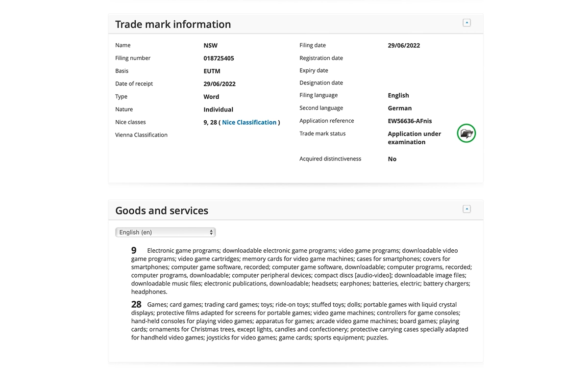Viewport: 588px width, 368px height.
Task: Open the English (en) language dropdown
Action: pyautogui.click(x=166, y=232)
